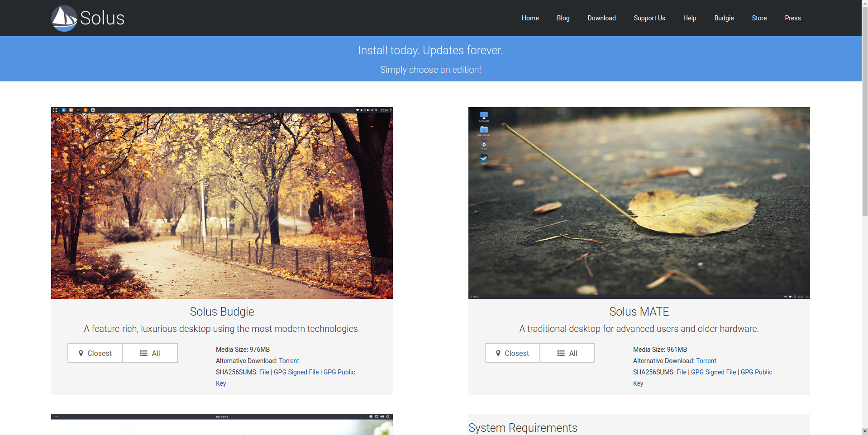Viewport: 868px width, 435px height.
Task: Click the Torrent link for Budgie
Action: [289, 361]
